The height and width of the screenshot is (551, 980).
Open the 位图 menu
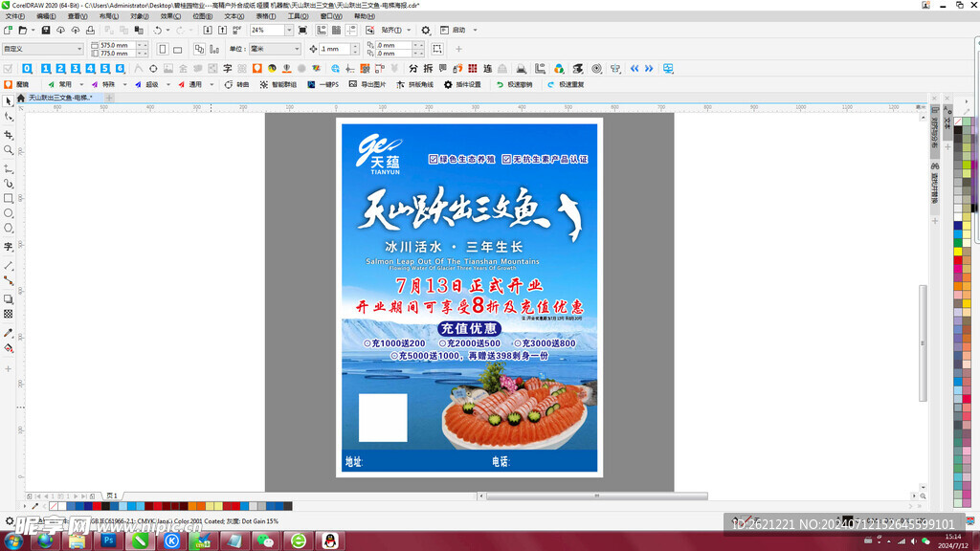point(203,16)
